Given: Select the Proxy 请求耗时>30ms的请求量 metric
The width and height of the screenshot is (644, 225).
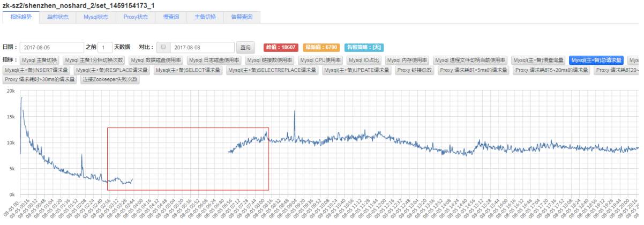Looking at the screenshot, I should [x=40, y=79].
